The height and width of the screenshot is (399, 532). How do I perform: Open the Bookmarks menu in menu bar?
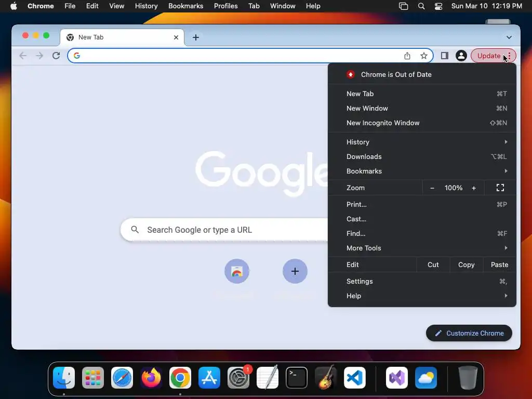tap(186, 6)
